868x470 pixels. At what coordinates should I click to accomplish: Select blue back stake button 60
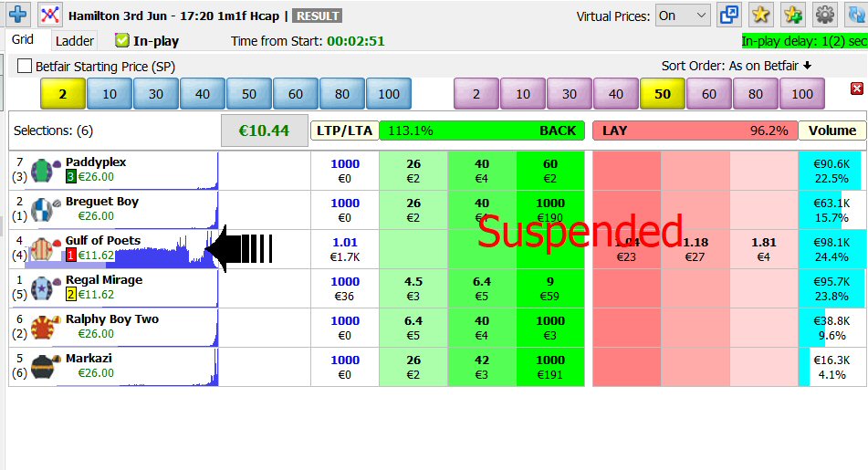click(x=296, y=94)
